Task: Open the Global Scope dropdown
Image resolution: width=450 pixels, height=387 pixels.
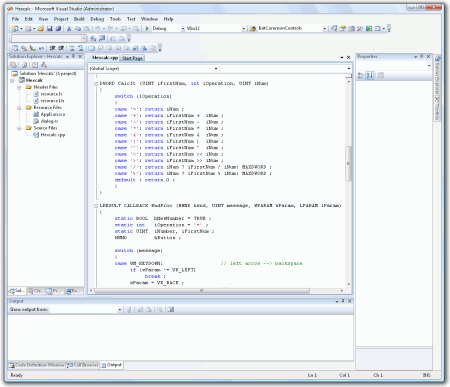Action: tap(216, 68)
